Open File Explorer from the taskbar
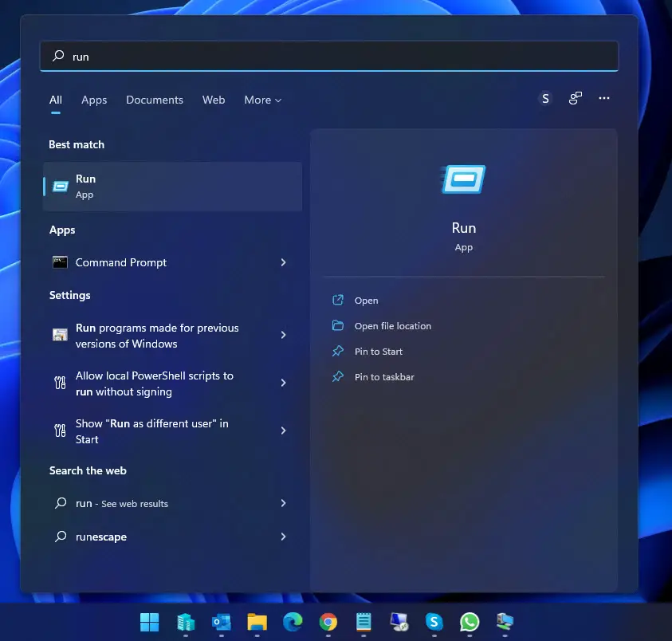 click(256, 622)
